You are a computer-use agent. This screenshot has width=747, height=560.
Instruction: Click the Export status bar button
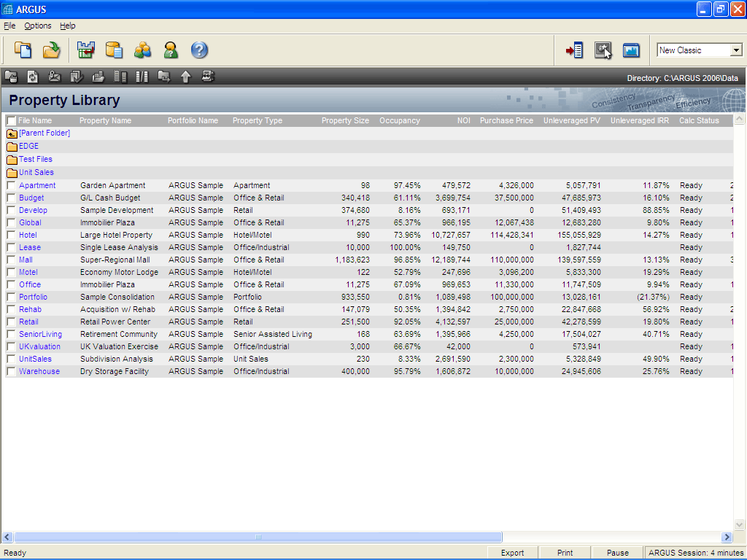512,553
